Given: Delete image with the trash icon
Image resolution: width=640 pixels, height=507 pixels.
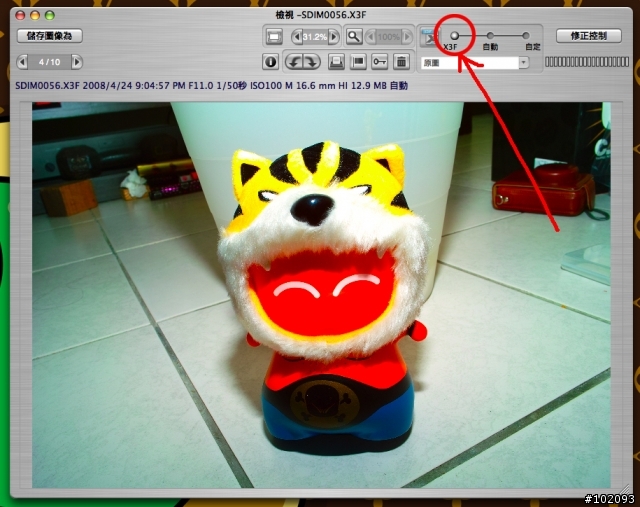Looking at the screenshot, I should 402,62.
